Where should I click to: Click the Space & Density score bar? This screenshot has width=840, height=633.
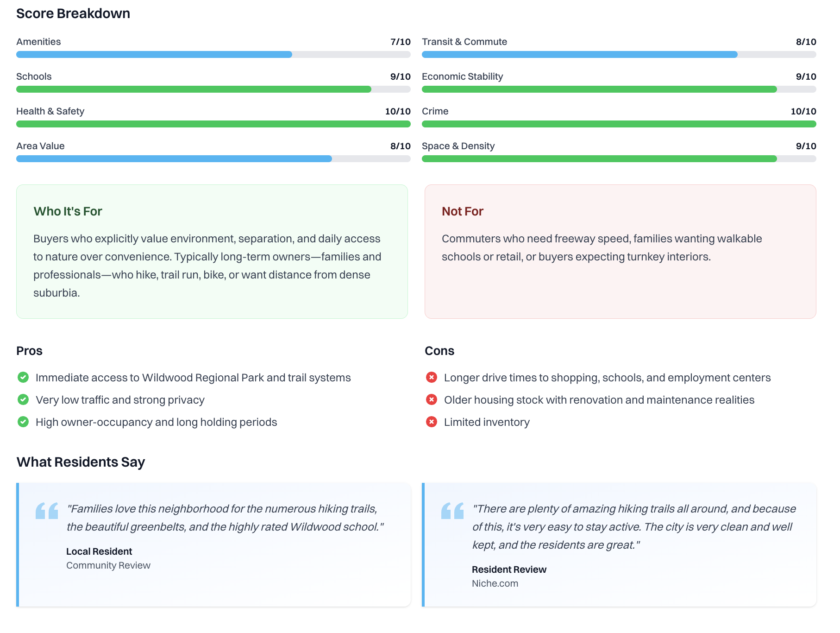pyautogui.click(x=619, y=159)
